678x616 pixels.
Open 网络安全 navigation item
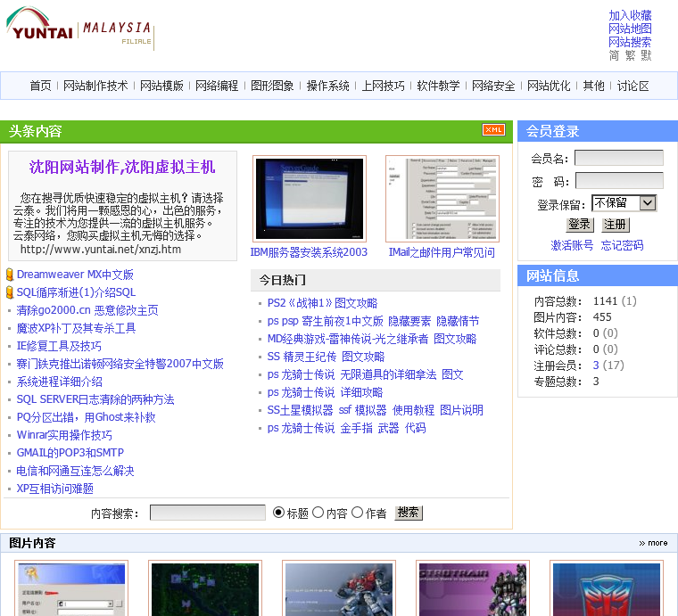click(494, 86)
